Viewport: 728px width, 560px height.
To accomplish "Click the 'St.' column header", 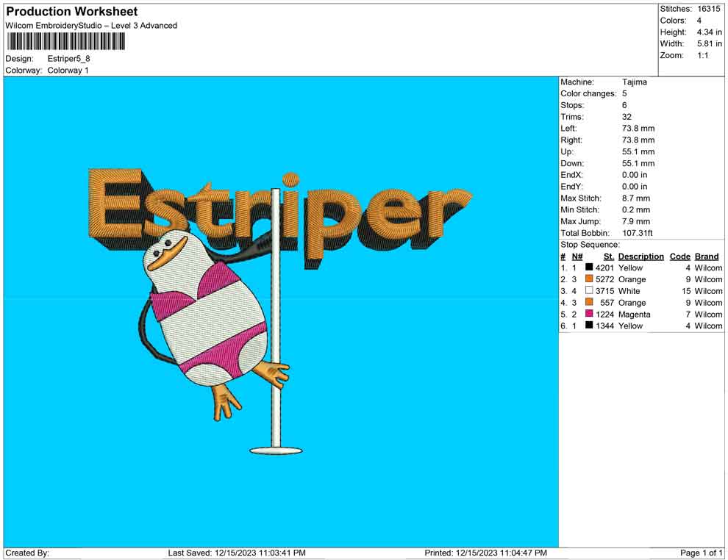I will coord(609,256).
